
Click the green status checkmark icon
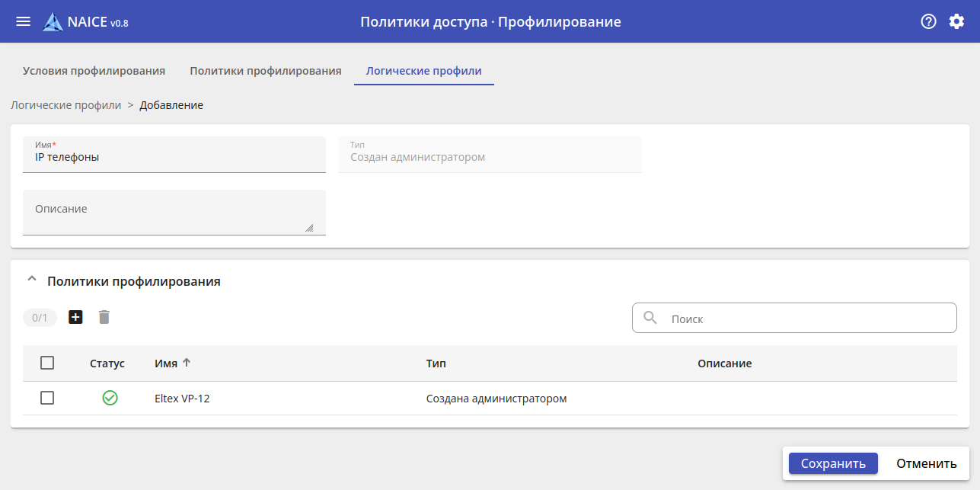coord(110,398)
